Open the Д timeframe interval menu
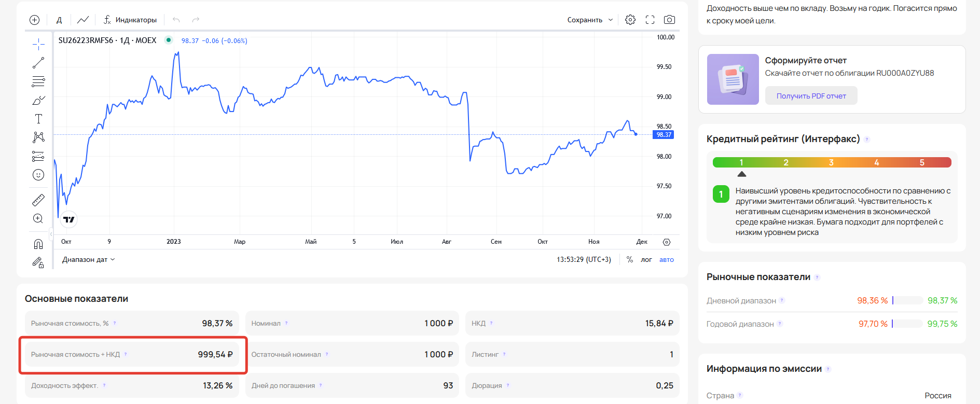This screenshot has width=980, height=404. (x=59, y=20)
